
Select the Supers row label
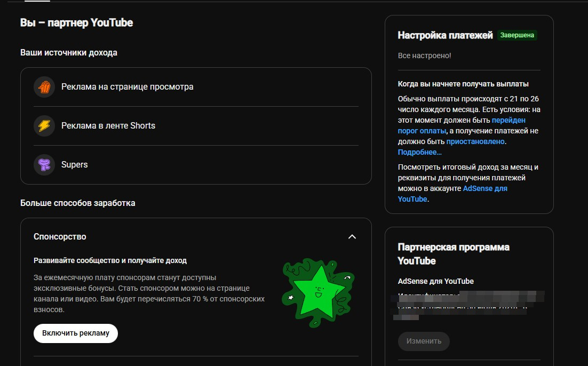point(75,165)
